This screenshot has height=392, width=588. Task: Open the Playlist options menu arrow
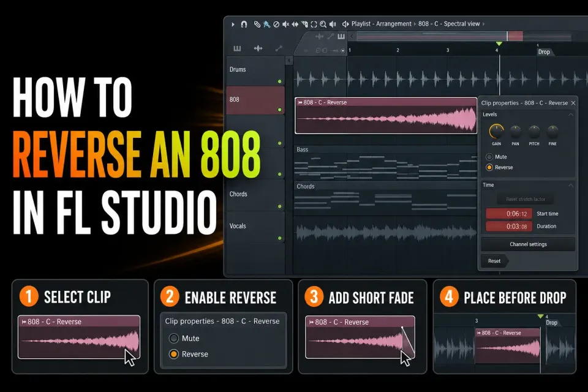pos(233,24)
